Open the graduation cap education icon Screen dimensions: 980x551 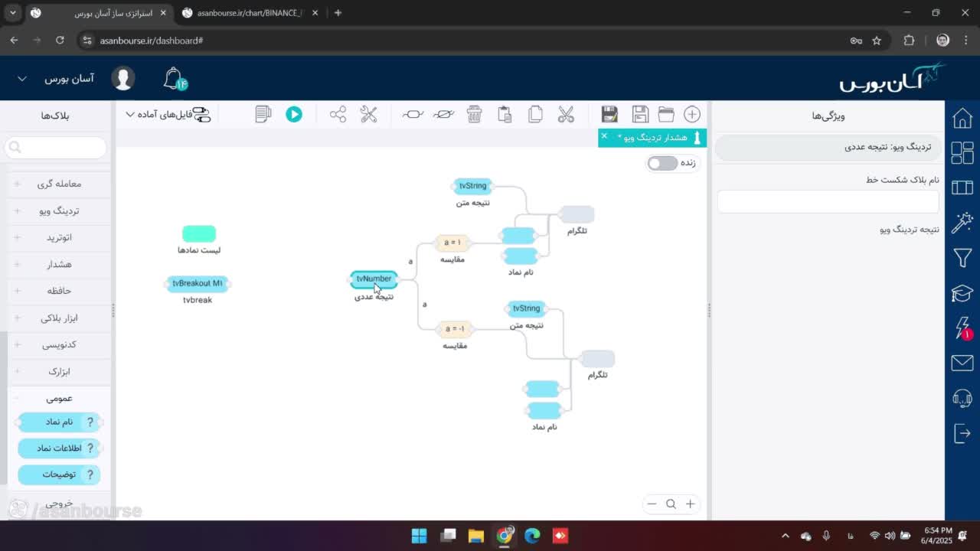(x=962, y=293)
